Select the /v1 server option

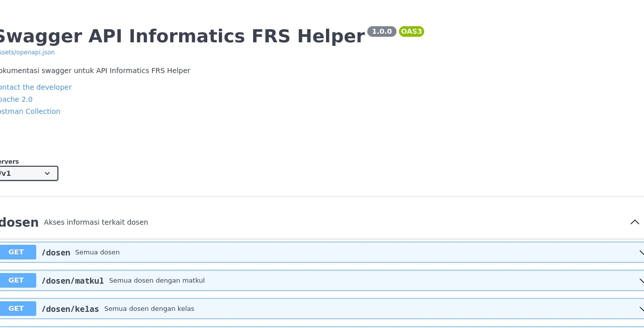29,173
